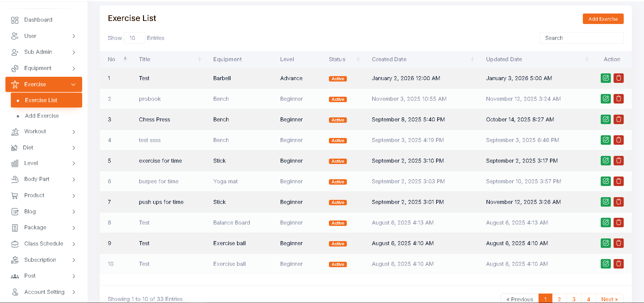This screenshot has height=303, width=644.
Task: Click edit icon for burpee for time
Action: click(x=605, y=181)
